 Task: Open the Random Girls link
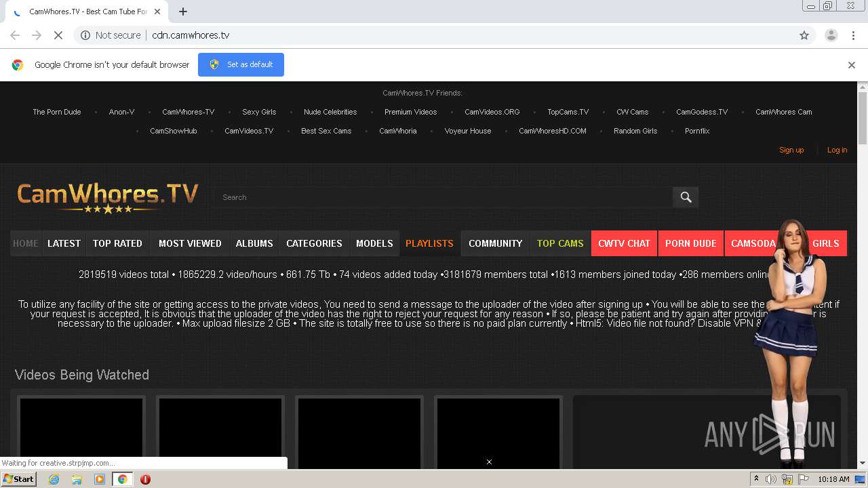pyautogui.click(x=635, y=131)
